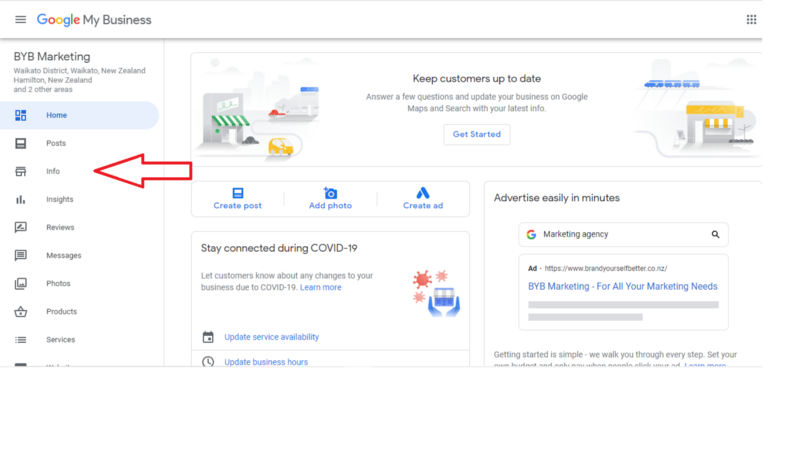Image resolution: width=800 pixels, height=449 pixels.
Task: Click the BYB Marketing ad headline
Action: click(x=622, y=286)
